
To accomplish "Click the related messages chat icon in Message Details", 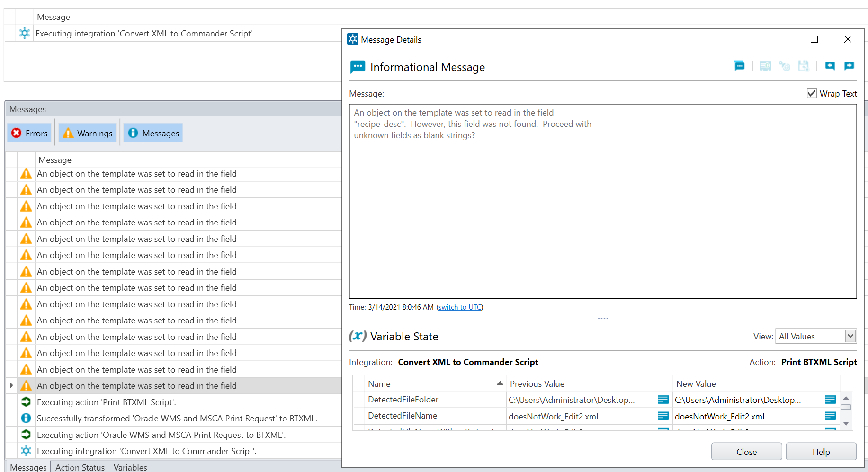I will click(x=739, y=66).
